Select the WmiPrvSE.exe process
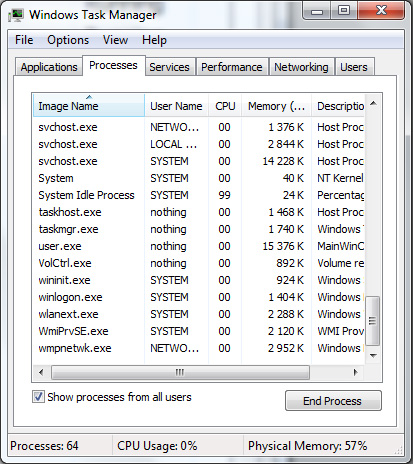 (x=199, y=331)
